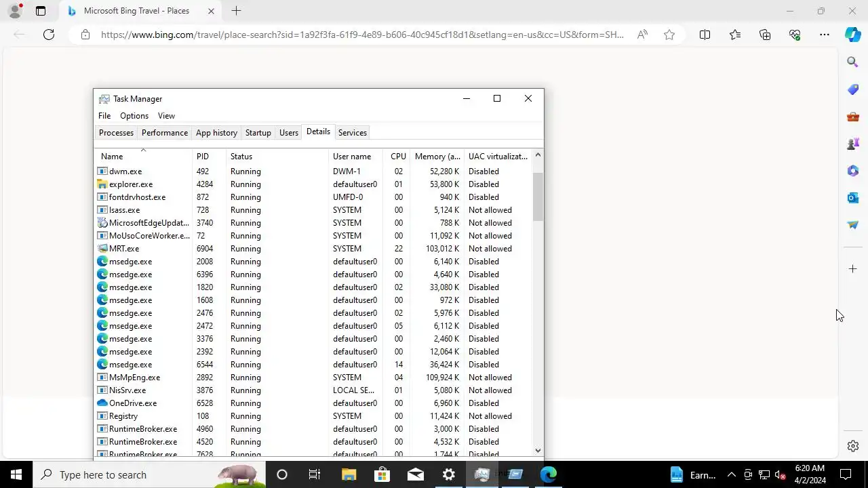This screenshot has width=868, height=488.
Task: Open Task Manager File menu
Action: pyautogui.click(x=104, y=116)
